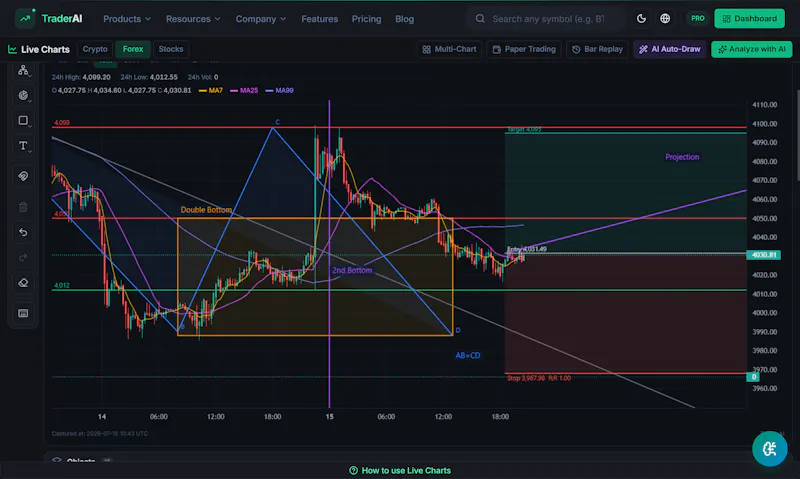Select the rectangle shape tool
800x479 pixels.
coord(23,120)
